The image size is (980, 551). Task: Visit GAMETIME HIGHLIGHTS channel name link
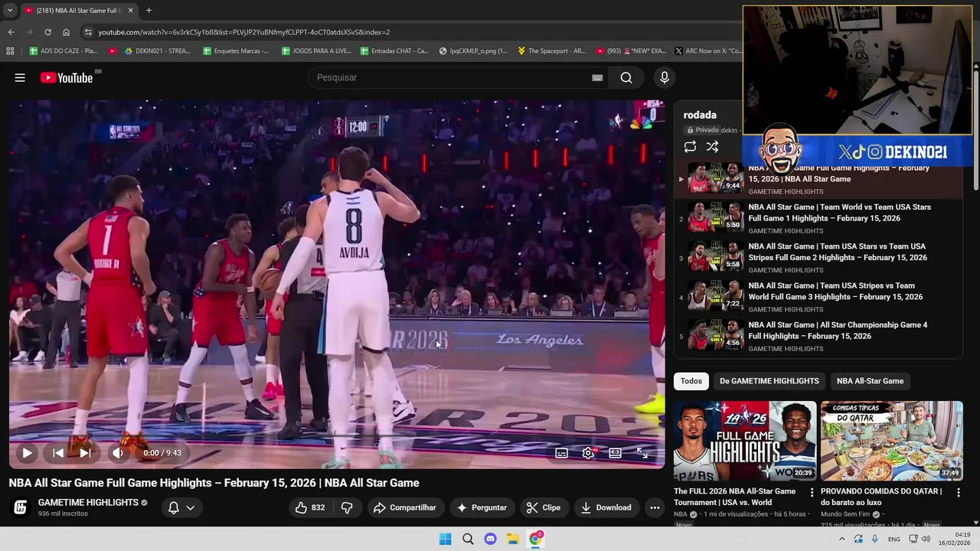[x=88, y=503]
